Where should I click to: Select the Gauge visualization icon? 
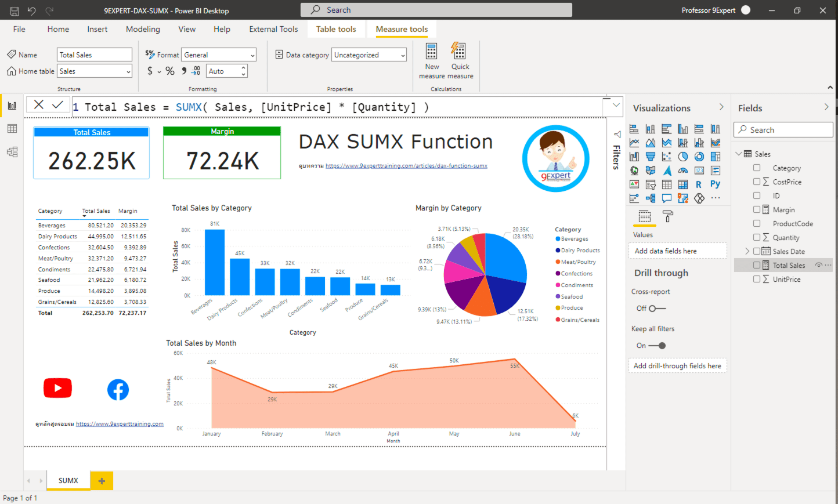tap(683, 171)
